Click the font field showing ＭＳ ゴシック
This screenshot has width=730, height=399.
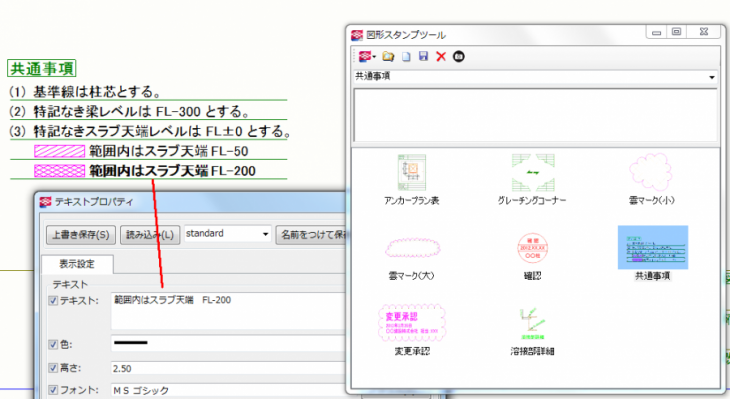229,390
